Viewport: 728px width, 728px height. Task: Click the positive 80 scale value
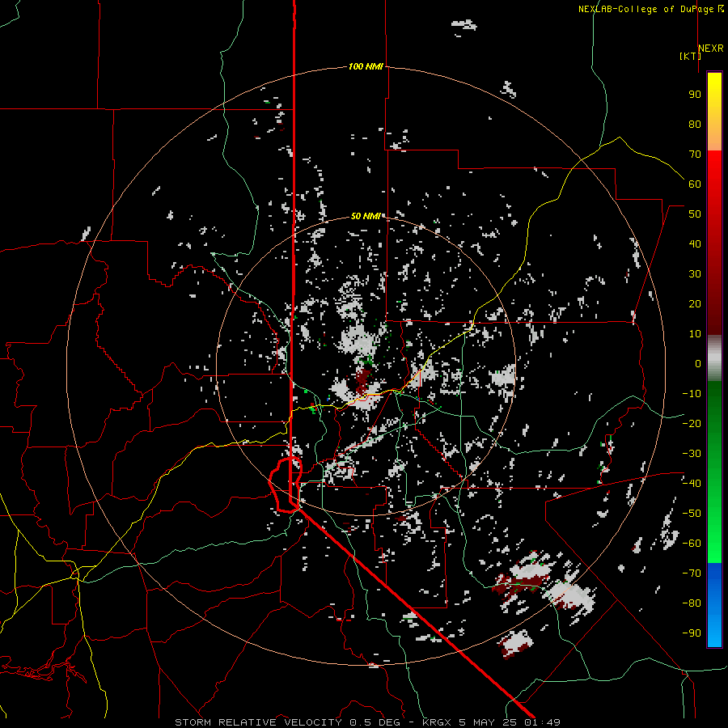(695, 125)
